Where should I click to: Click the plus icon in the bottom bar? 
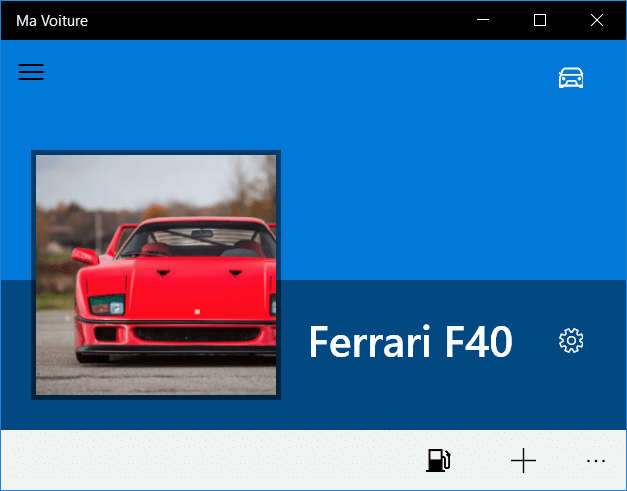coord(523,461)
